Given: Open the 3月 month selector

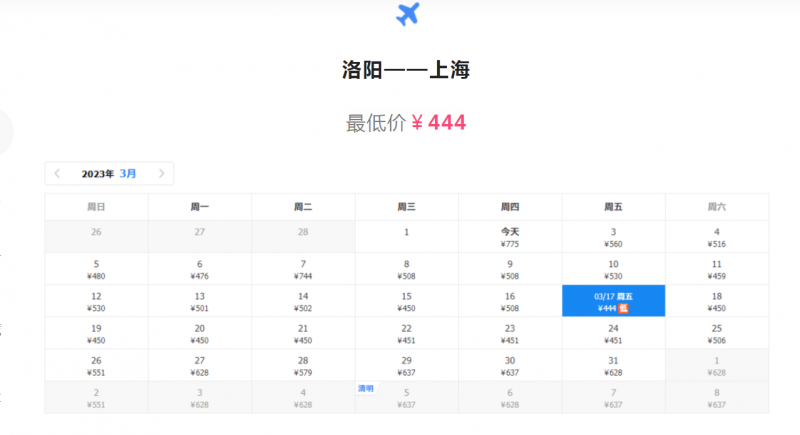Looking at the screenshot, I should point(128,173).
